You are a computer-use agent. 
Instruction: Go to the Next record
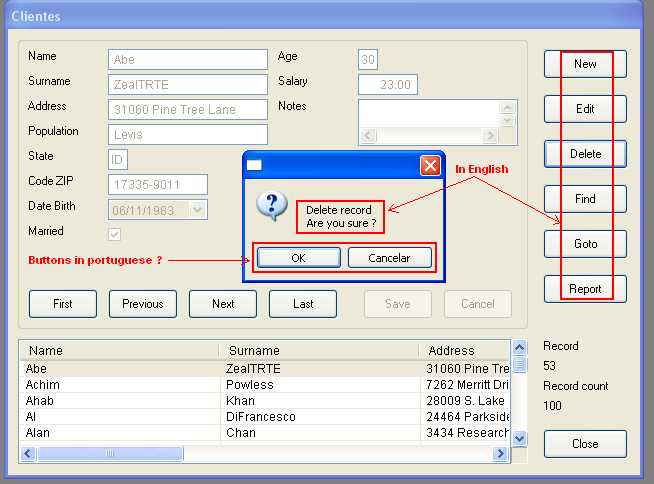pos(223,304)
